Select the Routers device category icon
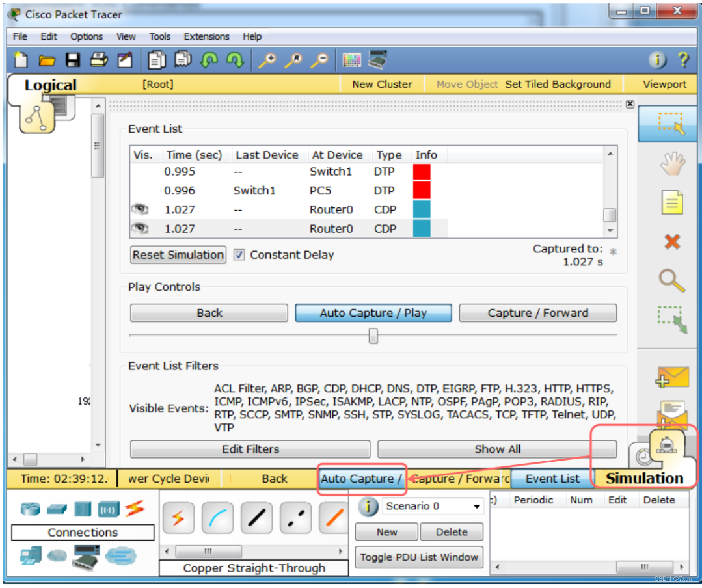The height and width of the screenshot is (588, 702). coord(30,509)
